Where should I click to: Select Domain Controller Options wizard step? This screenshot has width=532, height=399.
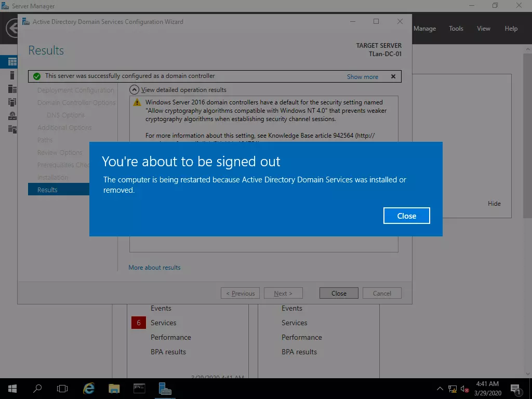[x=76, y=102]
